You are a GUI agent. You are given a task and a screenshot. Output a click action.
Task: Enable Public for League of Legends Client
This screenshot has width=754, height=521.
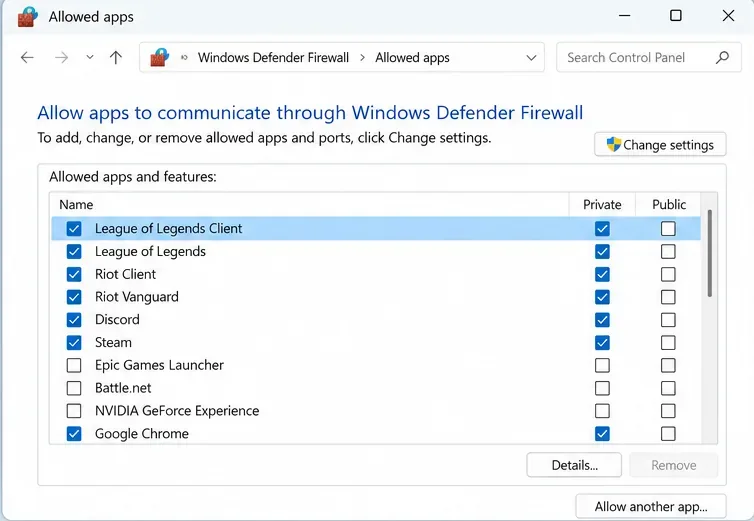tap(668, 229)
